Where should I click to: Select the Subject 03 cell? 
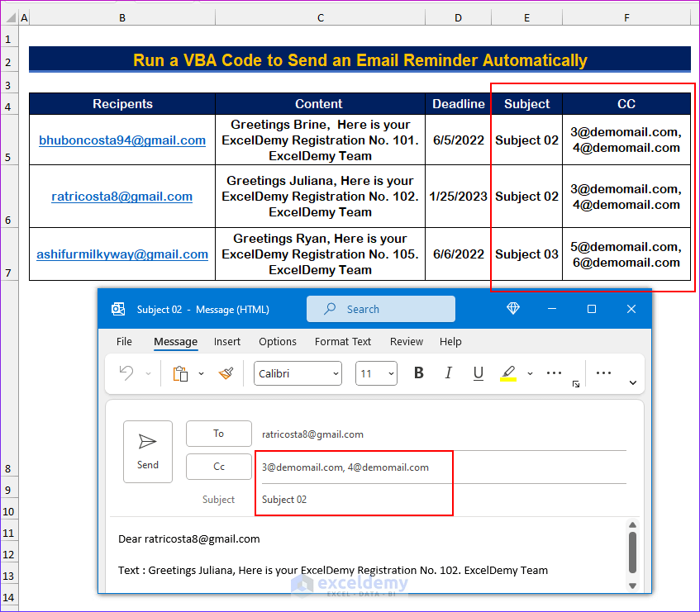526,254
